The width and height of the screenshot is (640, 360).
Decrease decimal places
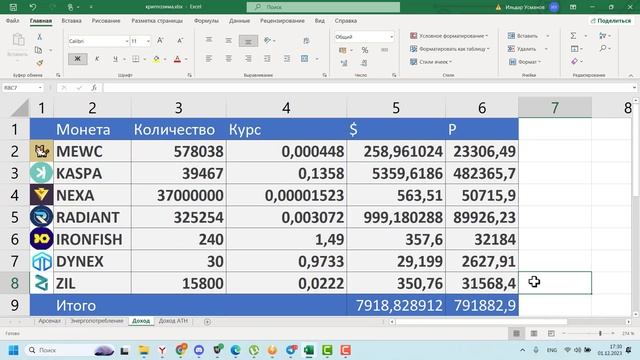tap(364, 63)
